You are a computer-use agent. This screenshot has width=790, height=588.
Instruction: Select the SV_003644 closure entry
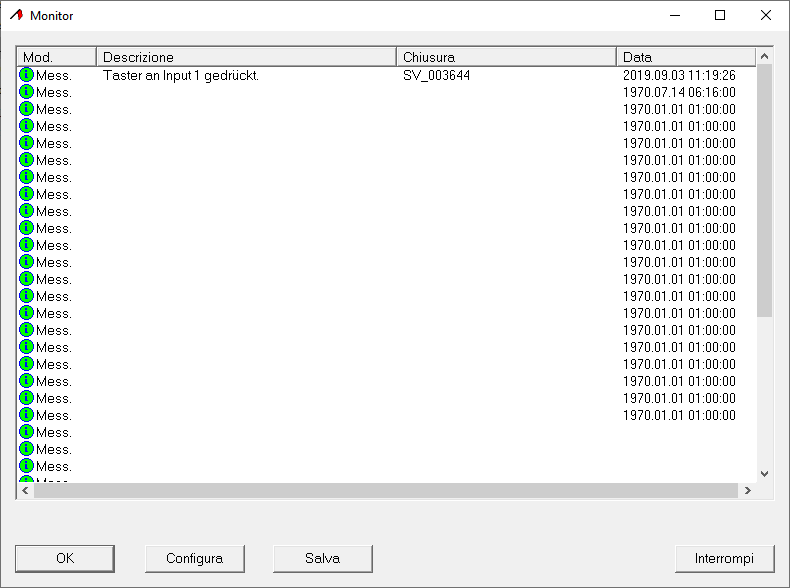click(x=436, y=75)
